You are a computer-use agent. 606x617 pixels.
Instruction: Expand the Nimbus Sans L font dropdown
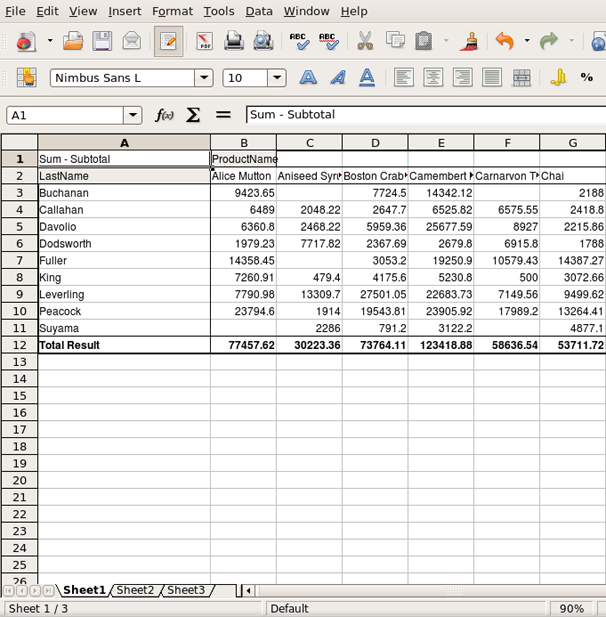204,78
